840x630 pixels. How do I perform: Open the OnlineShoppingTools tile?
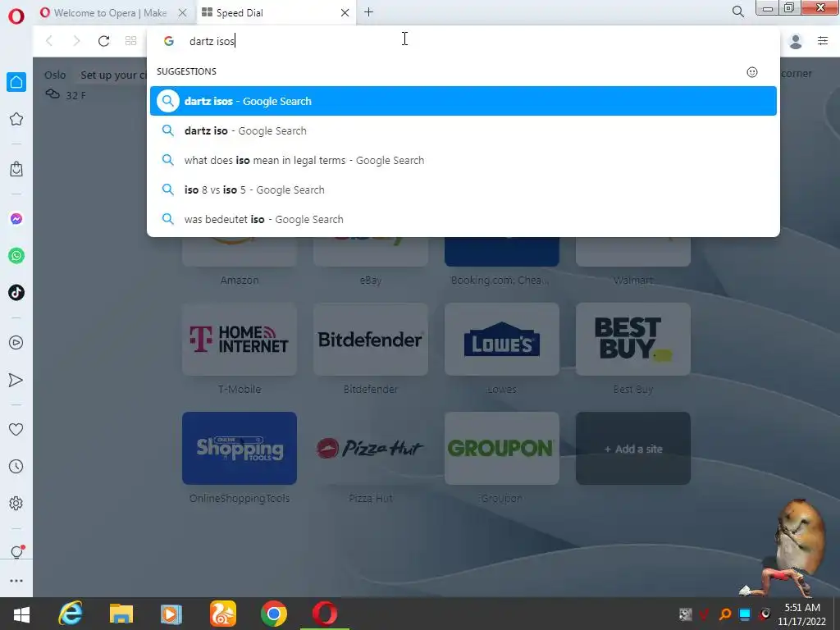240,449
